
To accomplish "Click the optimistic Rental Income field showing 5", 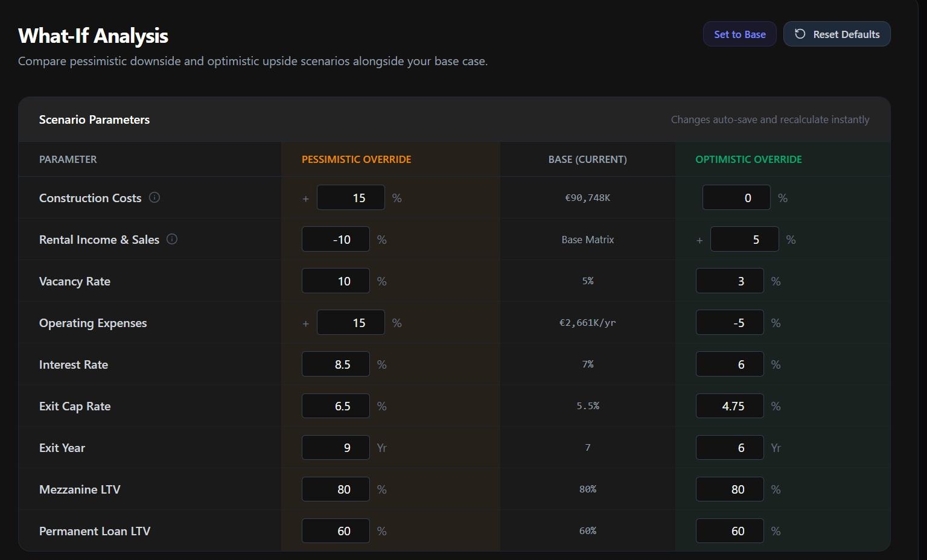I will [745, 239].
